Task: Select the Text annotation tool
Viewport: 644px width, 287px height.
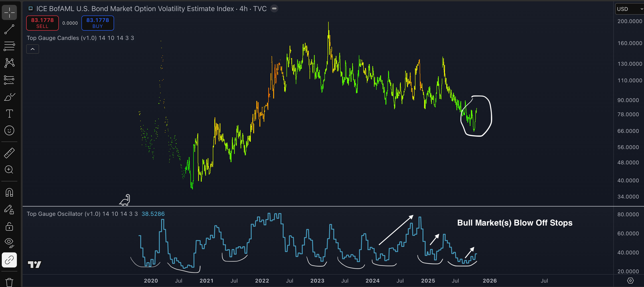Action: (x=9, y=114)
